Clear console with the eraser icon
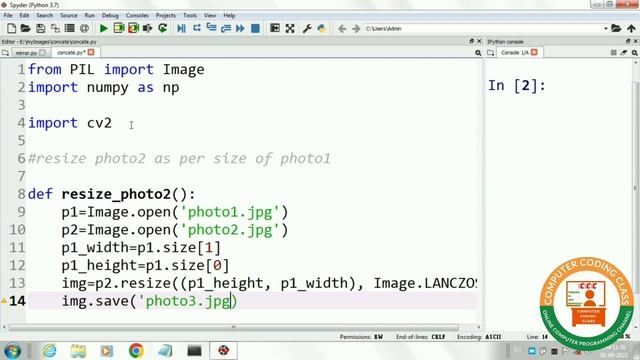Screen dimensions: 640x360 [x=624, y=53]
